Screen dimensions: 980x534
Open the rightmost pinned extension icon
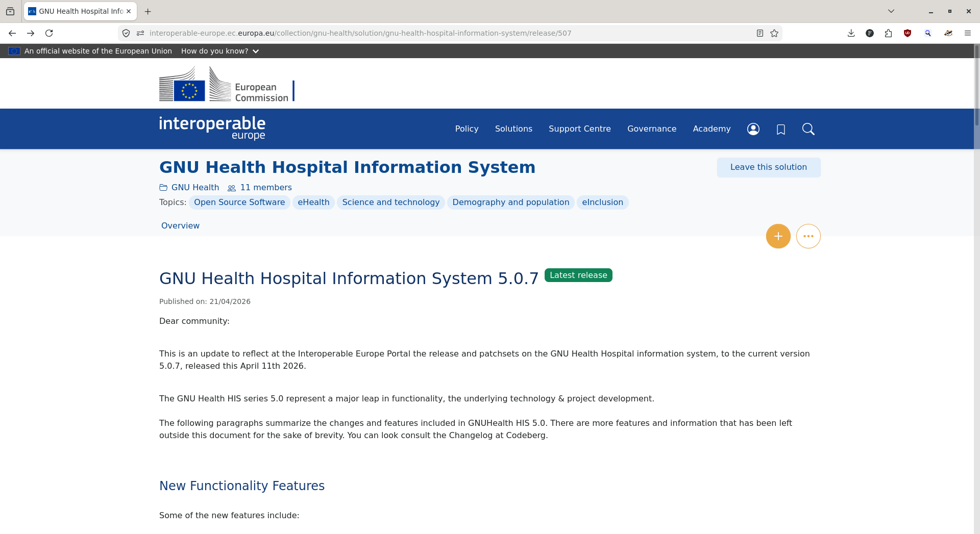948,33
